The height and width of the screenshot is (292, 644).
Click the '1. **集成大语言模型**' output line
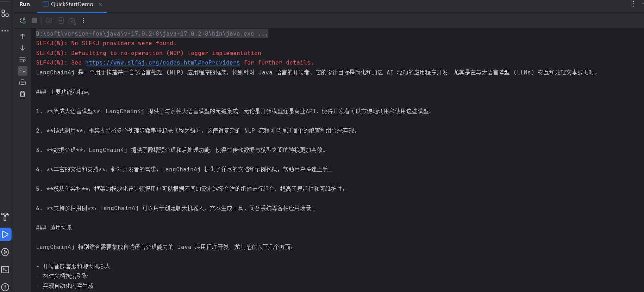pos(235,111)
